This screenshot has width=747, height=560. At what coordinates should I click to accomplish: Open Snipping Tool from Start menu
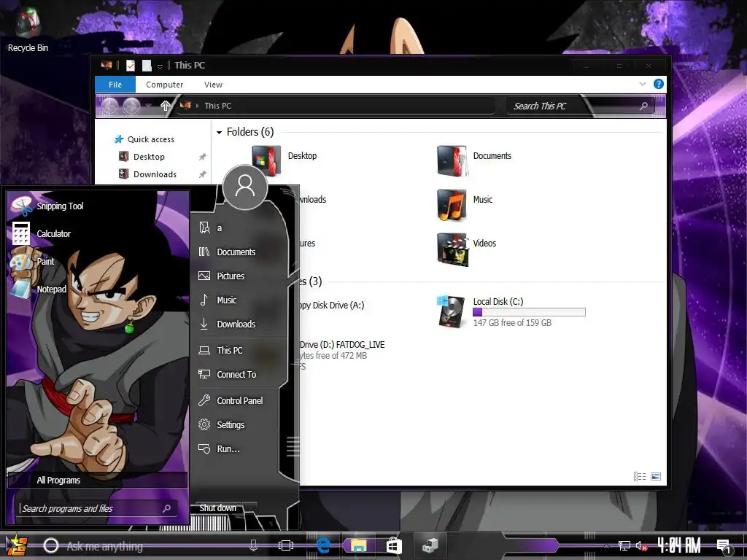(47, 206)
